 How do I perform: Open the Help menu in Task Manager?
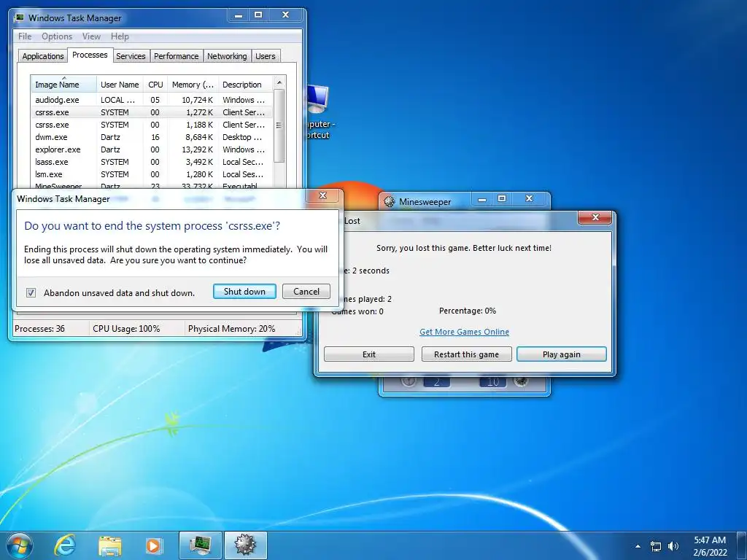120,36
